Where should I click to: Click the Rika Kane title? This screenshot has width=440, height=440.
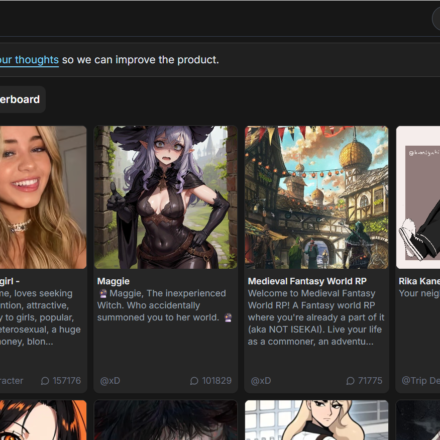(x=419, y=281)
